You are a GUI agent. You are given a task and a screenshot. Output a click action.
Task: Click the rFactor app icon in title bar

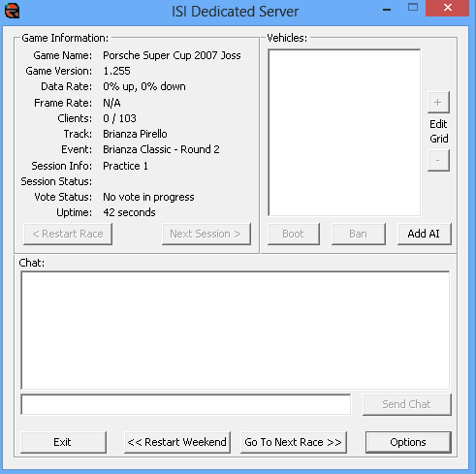[x=12, y=11]
